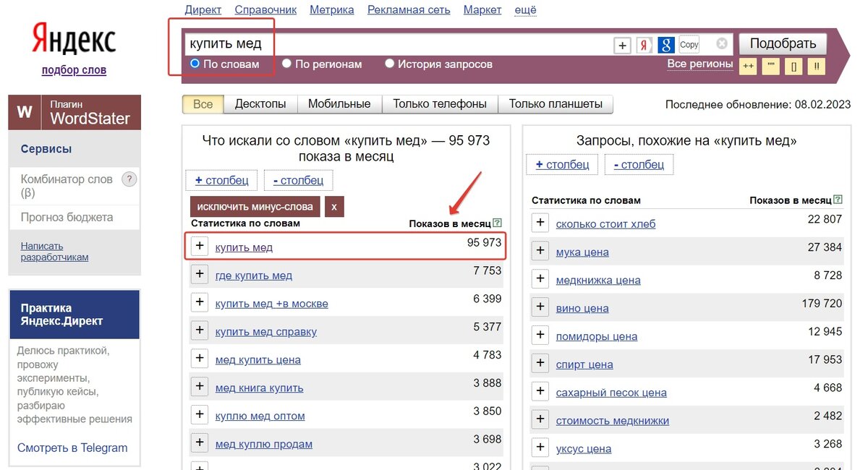Click '+ столбец' in left panel
The image size is (868, 470).
tap(222, 180)
